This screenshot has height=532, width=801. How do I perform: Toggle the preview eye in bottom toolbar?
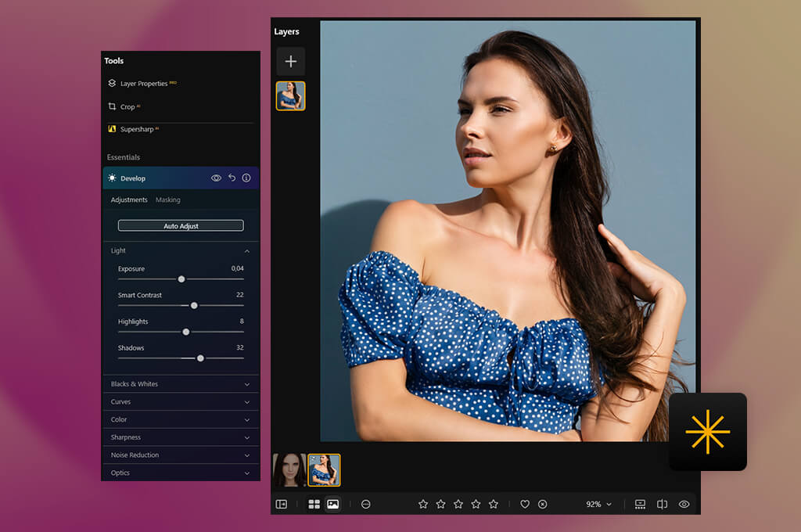[x=684, y=505]
